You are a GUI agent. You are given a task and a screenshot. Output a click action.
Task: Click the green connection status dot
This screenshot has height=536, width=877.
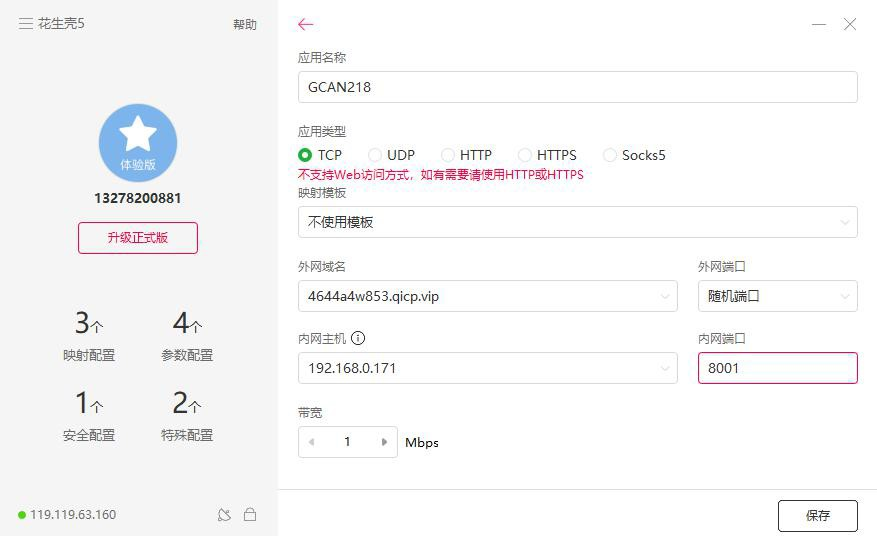click(x=22, y=515)
